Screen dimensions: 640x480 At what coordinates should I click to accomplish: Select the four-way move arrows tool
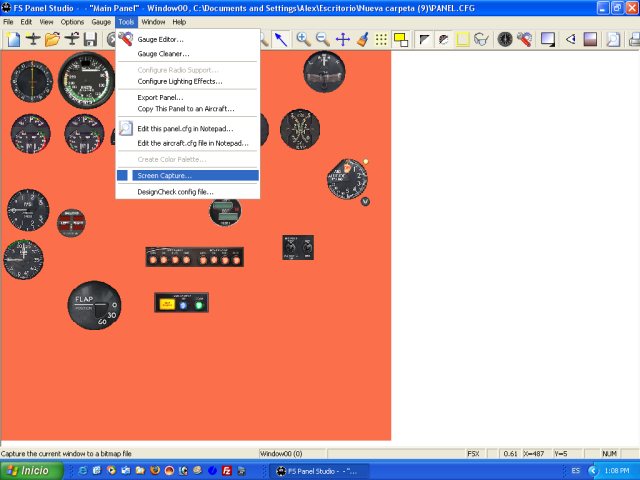343,40
